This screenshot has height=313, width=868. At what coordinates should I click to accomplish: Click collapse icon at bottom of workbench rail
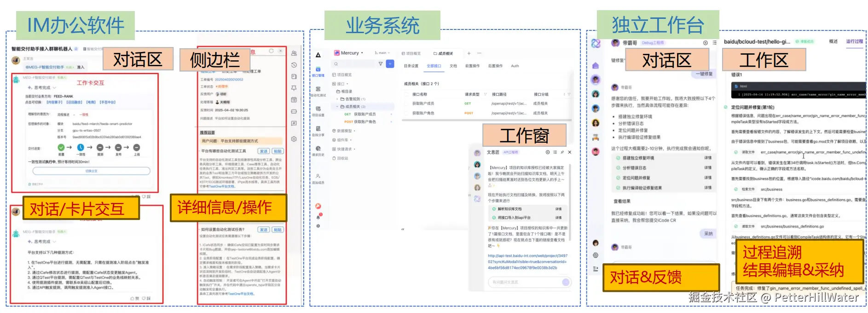[x=596, y=269]
